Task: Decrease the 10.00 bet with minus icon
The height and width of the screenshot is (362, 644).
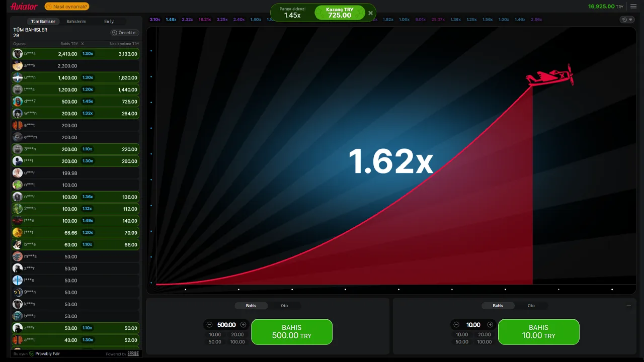Action: click(456, 325)
